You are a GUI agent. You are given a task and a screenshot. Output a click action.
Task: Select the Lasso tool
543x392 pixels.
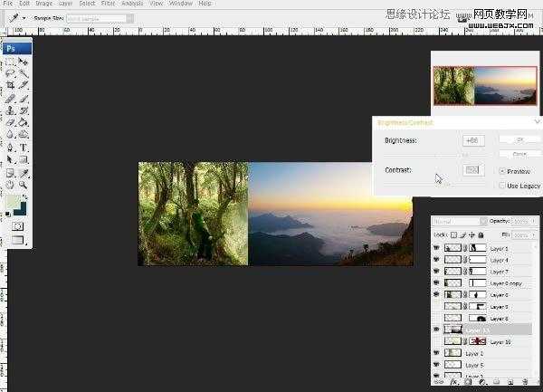pyautogui.click(x=10, y=72)
